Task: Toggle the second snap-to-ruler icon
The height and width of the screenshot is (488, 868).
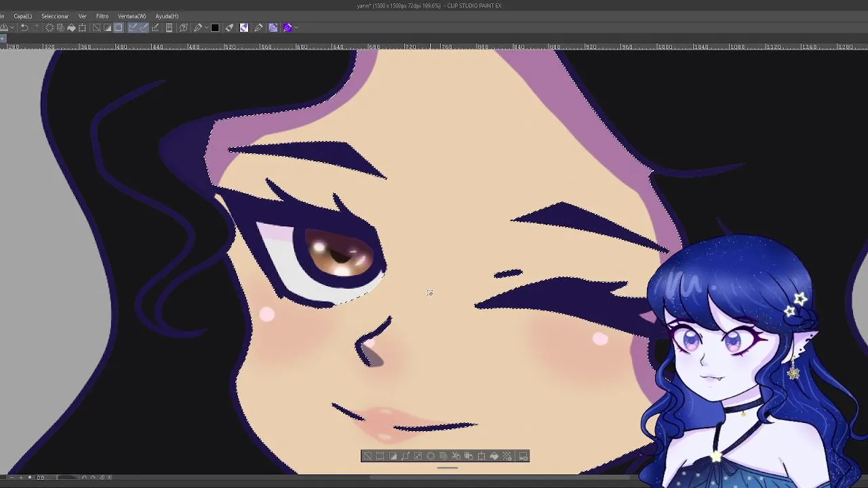Action: 144,28
